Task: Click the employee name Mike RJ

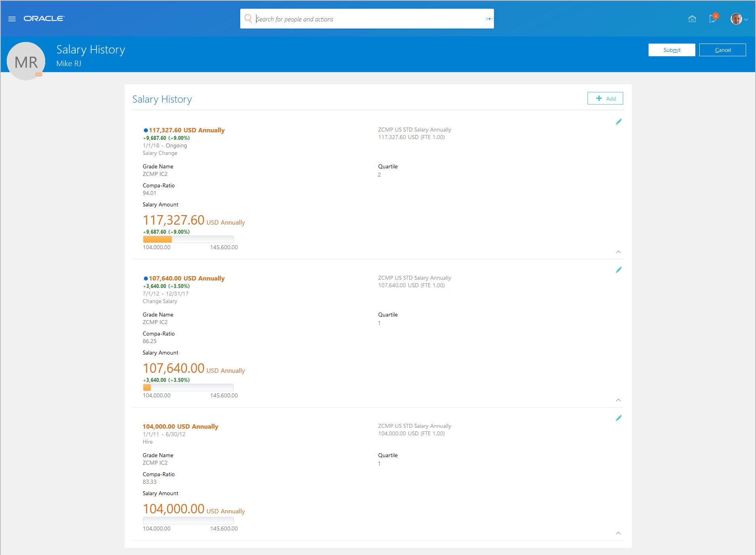Action: (69, 63)
